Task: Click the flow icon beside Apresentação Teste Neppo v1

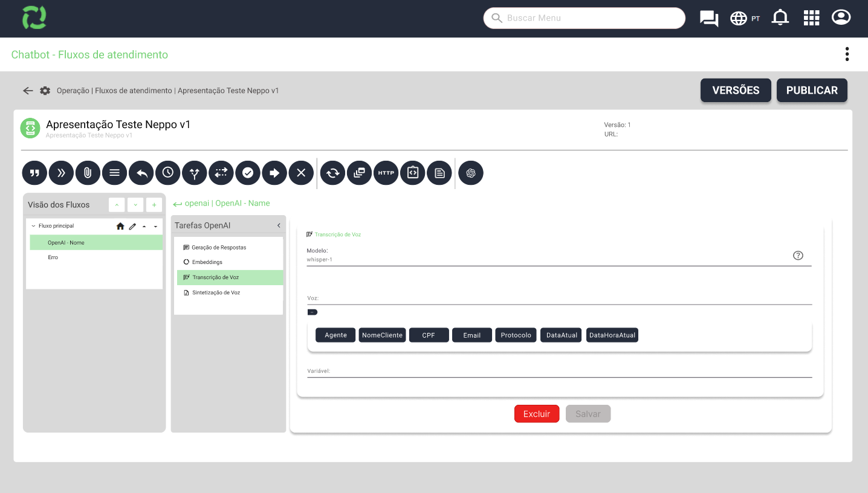Action: 30,128
